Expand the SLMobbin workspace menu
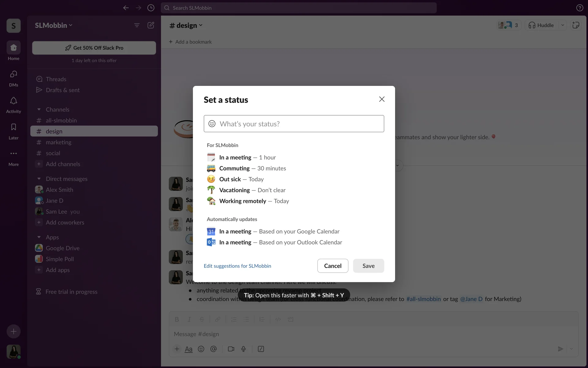The width and height of the screenshot is (588, 368). [x=54, y=25]
